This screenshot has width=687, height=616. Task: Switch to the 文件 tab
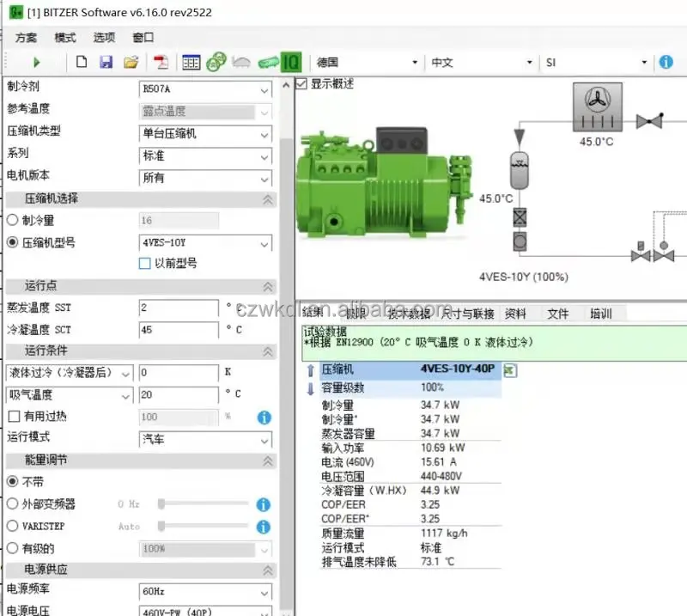[x=557, y=314]
